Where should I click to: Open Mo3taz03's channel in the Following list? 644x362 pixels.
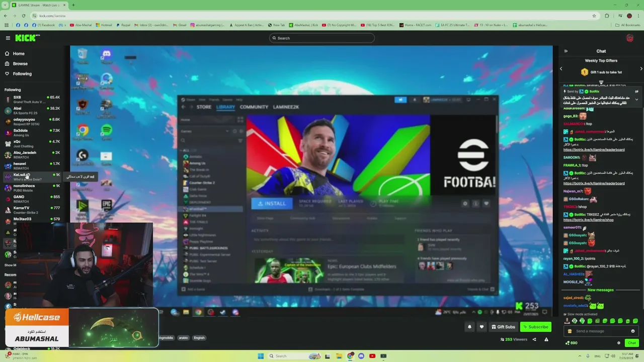point(32,220)
